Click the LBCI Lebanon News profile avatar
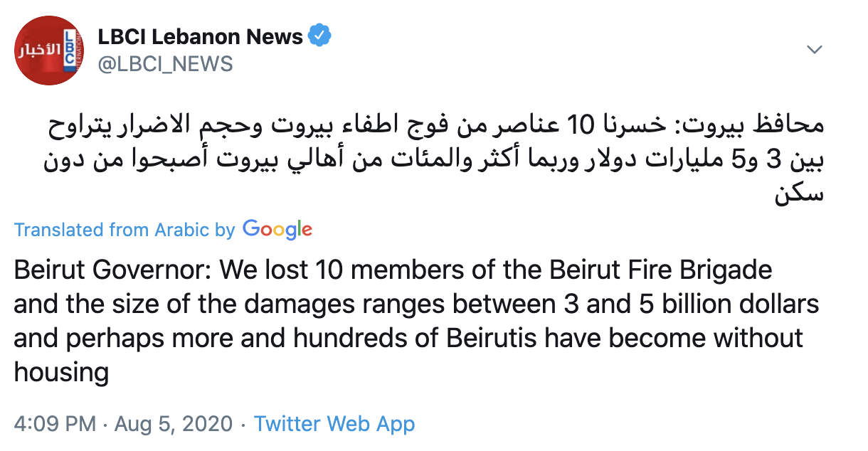Image resolution: width=868 pixels, height=451 pixels. [x=49, y=49]
